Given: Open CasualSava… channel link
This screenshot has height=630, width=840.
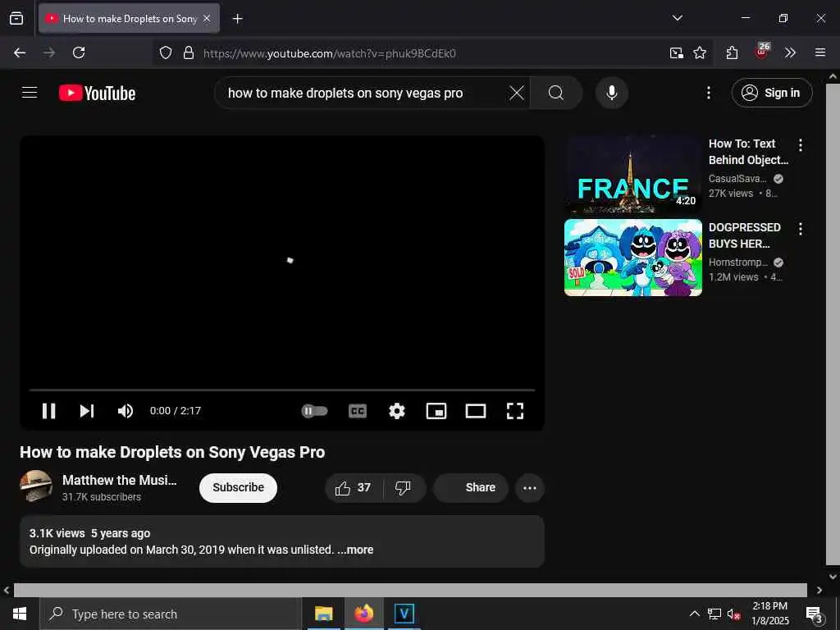Looking at the screenshot, I should pyautogui.click(x=737, y=178).
